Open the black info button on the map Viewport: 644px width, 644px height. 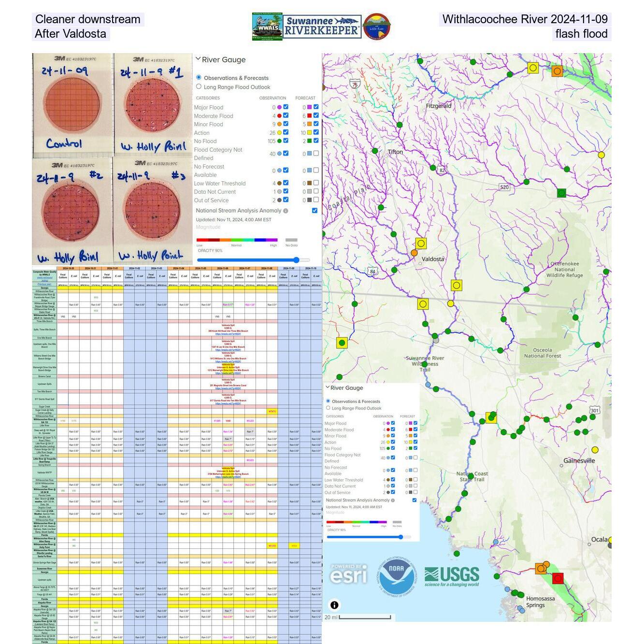(x=334, y=605)
